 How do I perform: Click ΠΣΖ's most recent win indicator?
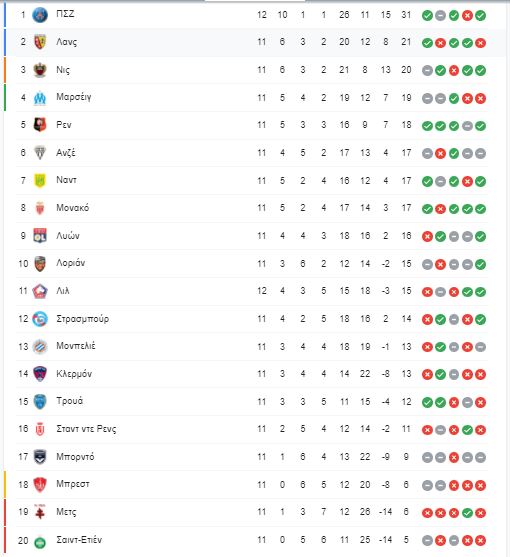coord(480,16)
